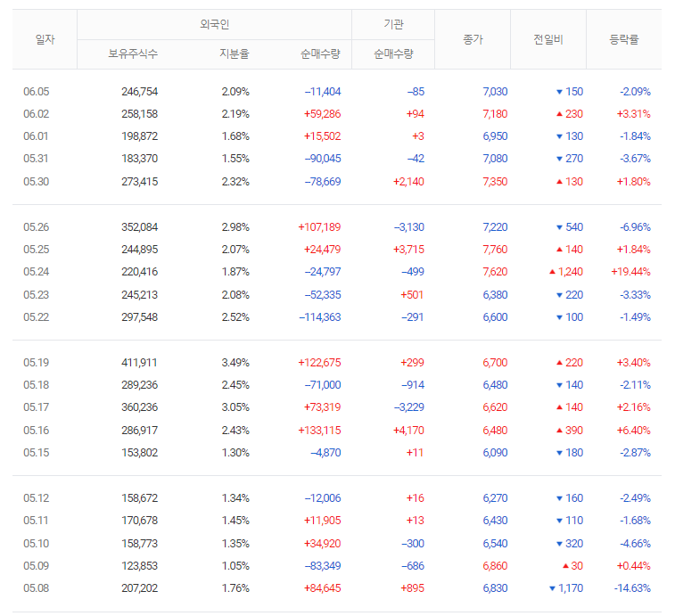This screenshot has height=616, width=675.
Task: Click closing price 6,090
Action: click(495, 453)
